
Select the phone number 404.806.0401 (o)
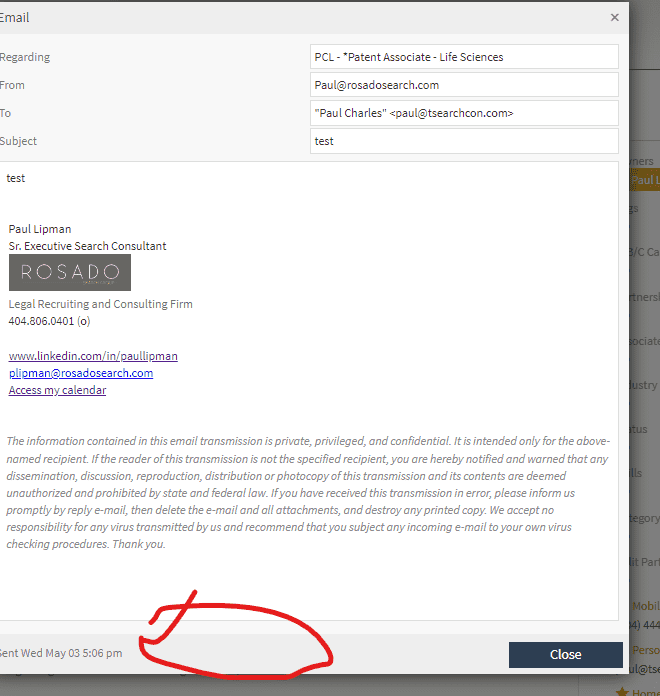49,321
